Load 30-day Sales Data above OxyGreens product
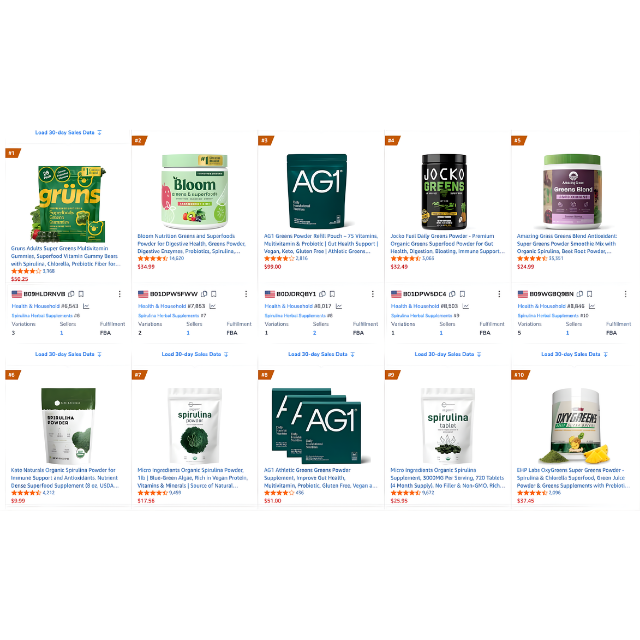Viewport: 640px width, 640px height. point(574,354)
